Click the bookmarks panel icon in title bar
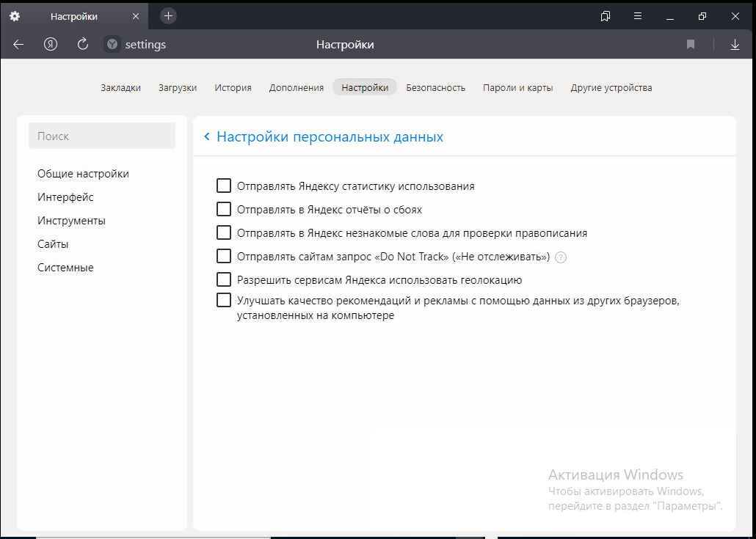756x539 pixels. pyautogui.click(x=606, y=16)
